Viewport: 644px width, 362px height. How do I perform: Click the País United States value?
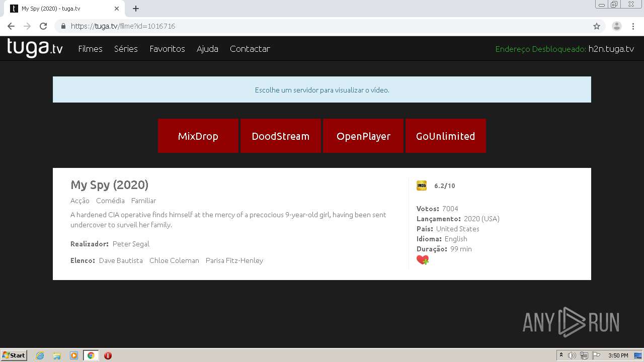coord(458,229)
